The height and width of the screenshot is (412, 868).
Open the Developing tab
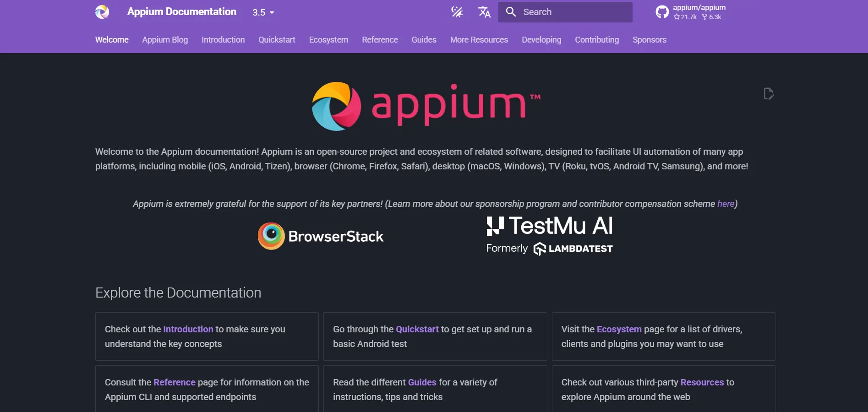point(541,40)
